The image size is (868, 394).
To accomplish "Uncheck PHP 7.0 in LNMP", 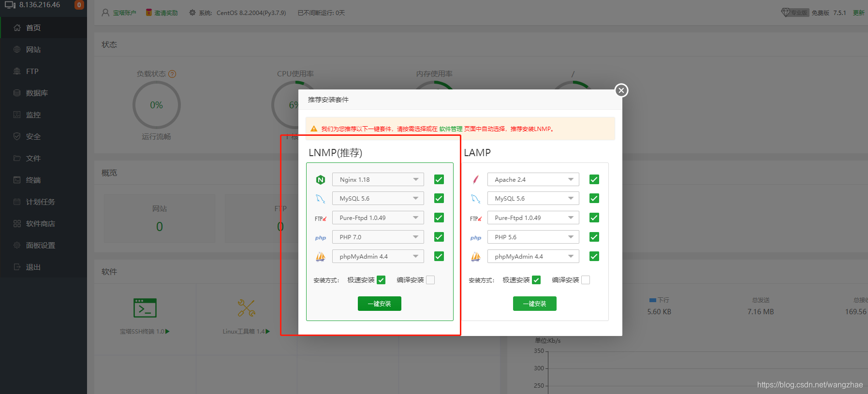I will click(439, 237).
